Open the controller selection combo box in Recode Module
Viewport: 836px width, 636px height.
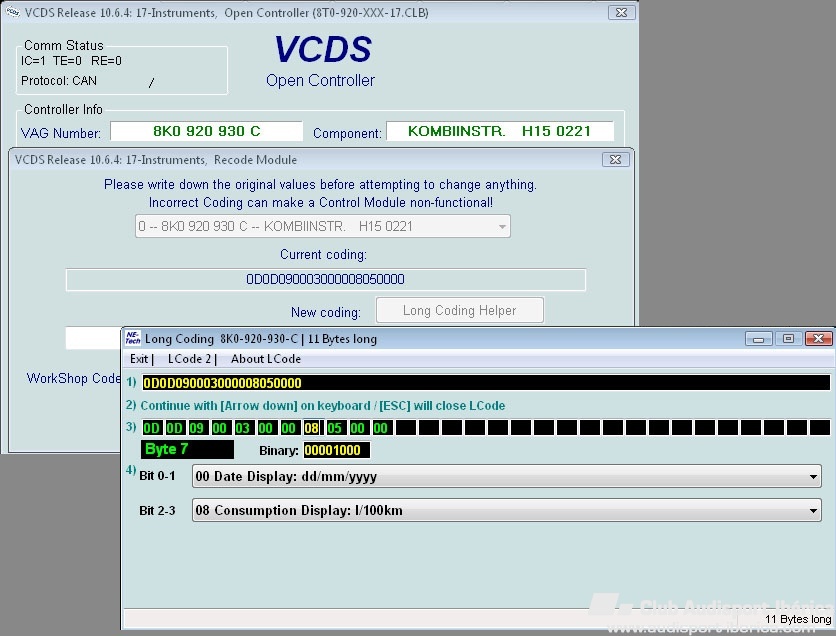click(323, 226)
